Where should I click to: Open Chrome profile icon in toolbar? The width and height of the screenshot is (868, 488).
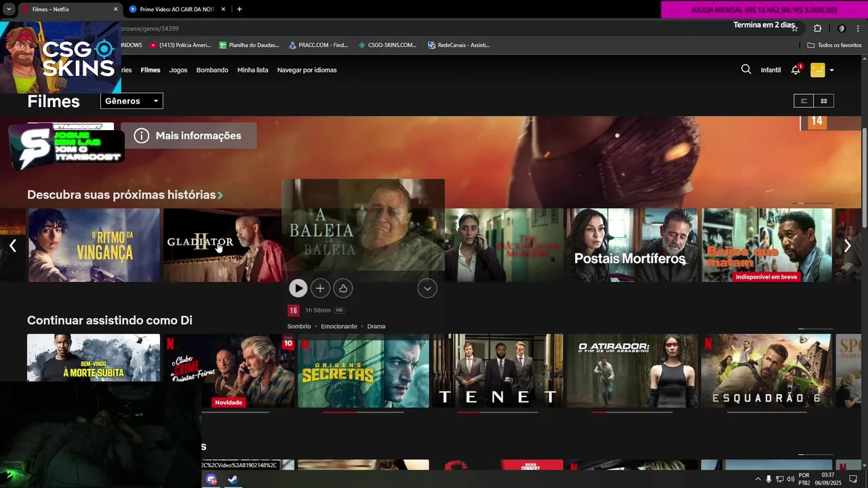click(842, 28)
